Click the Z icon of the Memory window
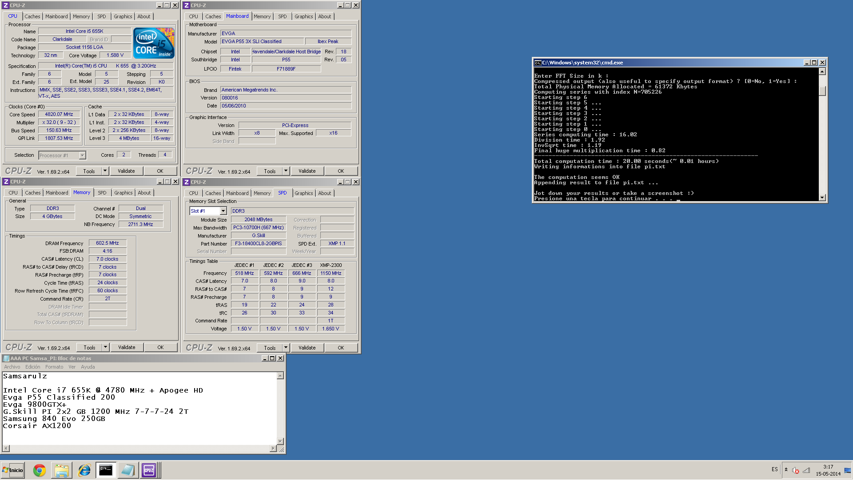Screen dimensions: 853x504 coord(6,182)
